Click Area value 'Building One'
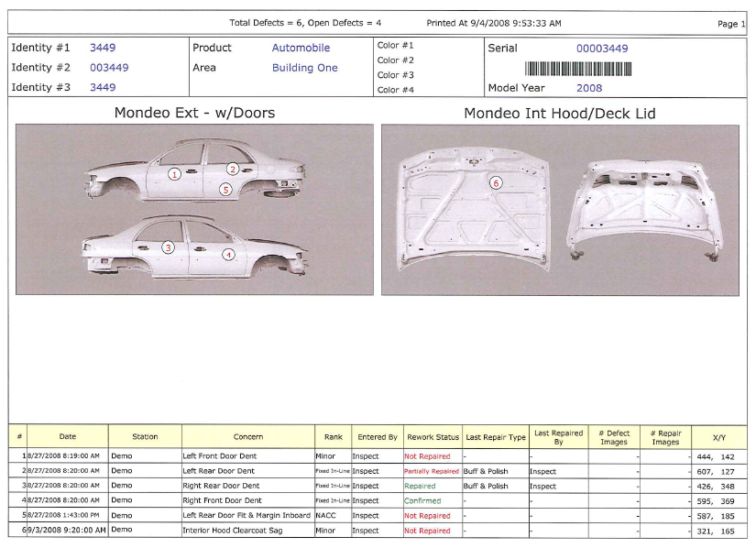 (x=305, y=68)
